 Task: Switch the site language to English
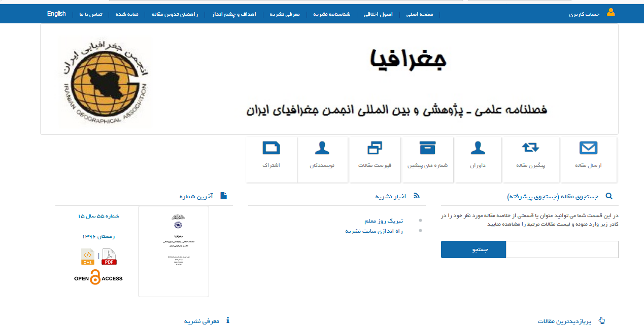(56, 14)
